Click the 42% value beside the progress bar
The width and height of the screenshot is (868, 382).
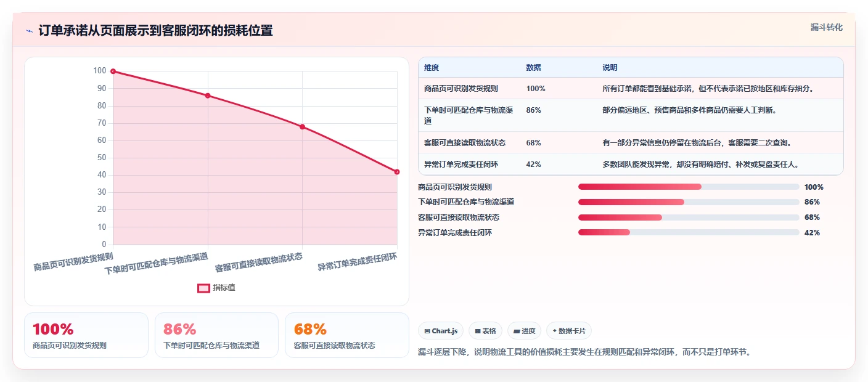(812, 233)
